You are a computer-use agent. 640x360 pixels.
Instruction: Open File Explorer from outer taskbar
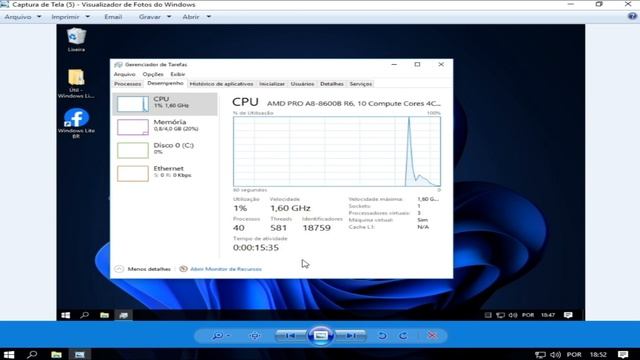point(56,354)
